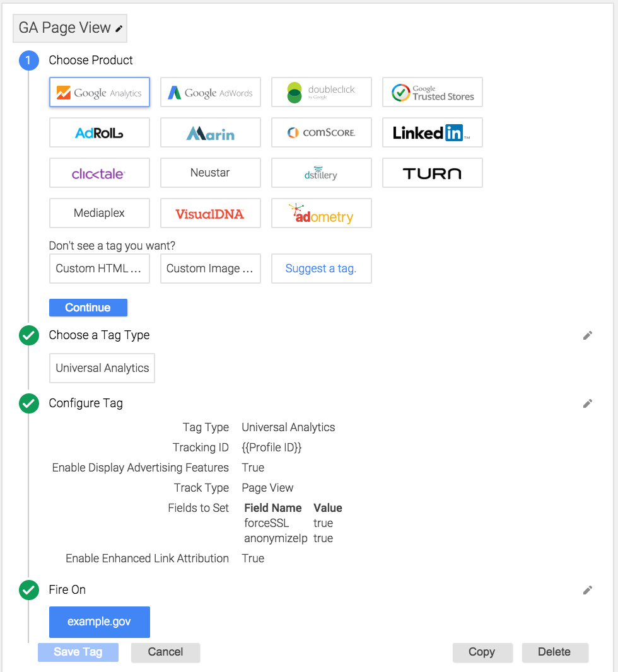
Task: Click the pencil icon beside GA Page View
Action: [x=119, y=29]
